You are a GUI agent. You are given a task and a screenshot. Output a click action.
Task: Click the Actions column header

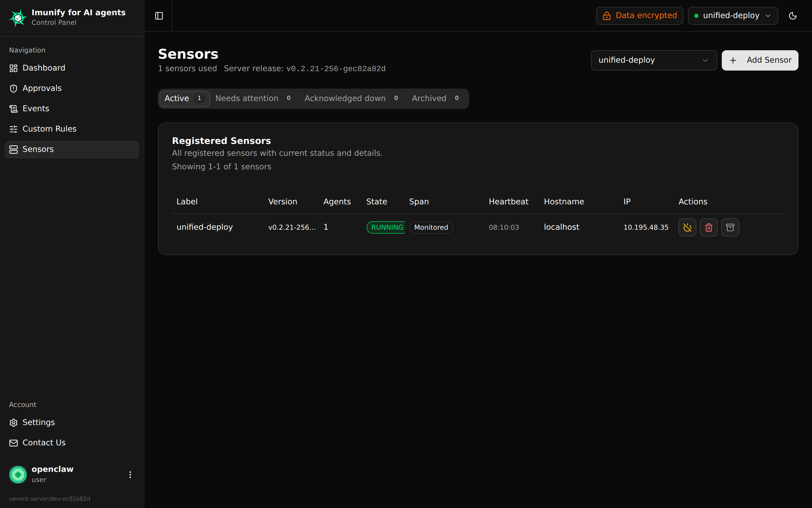[692, 202]
